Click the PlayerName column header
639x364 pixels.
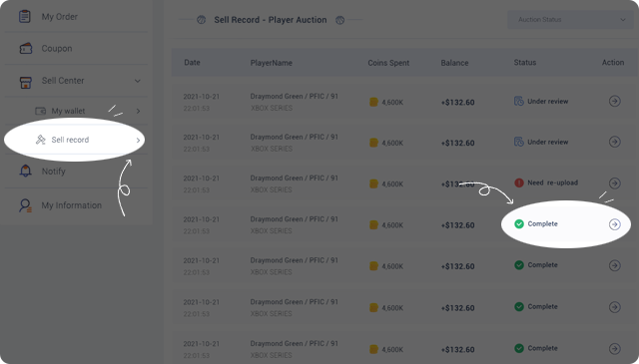271,63
